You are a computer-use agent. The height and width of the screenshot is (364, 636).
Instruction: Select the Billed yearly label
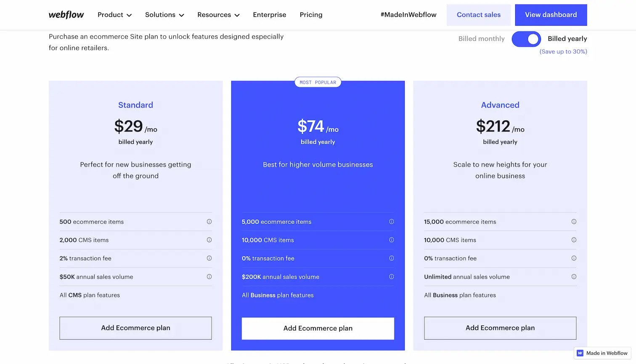pyautogui.click(x=567, y=39)
